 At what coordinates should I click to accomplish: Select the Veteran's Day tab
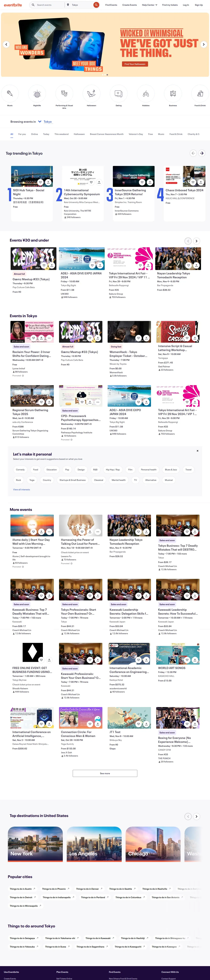(x=136, y=134)
